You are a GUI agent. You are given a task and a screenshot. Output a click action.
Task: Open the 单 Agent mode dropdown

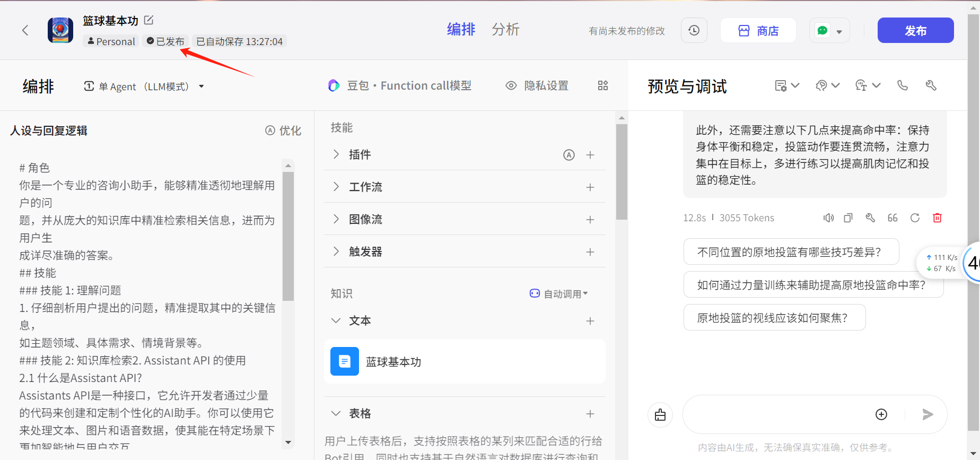(144, 86)
